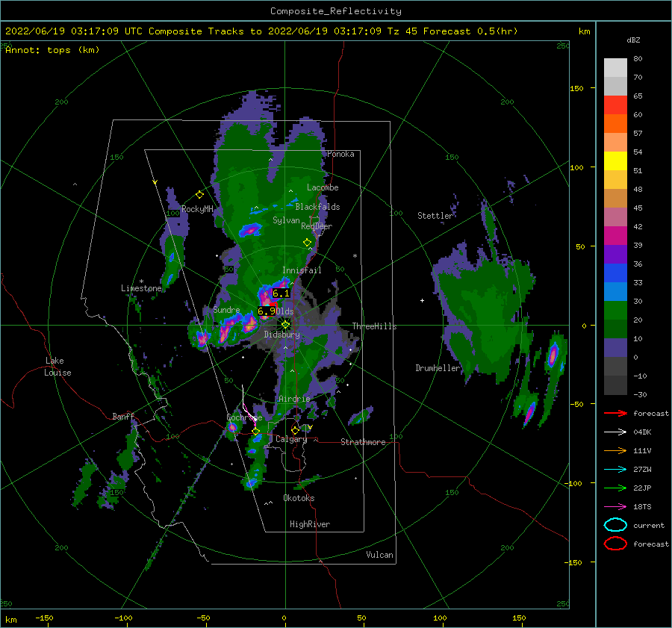Click the Calgary map label
The height and width of the screenshot is (628, 672).
point(291,439)
